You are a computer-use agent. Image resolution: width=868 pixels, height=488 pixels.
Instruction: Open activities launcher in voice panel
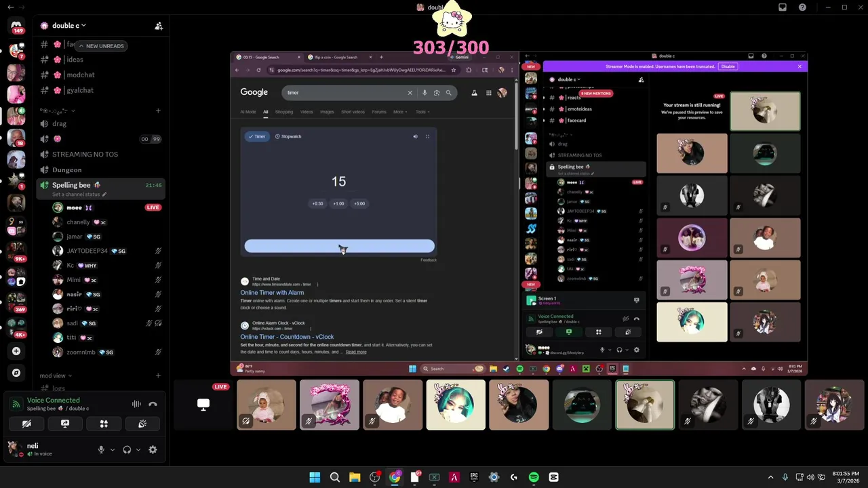(x=104, y=424)
